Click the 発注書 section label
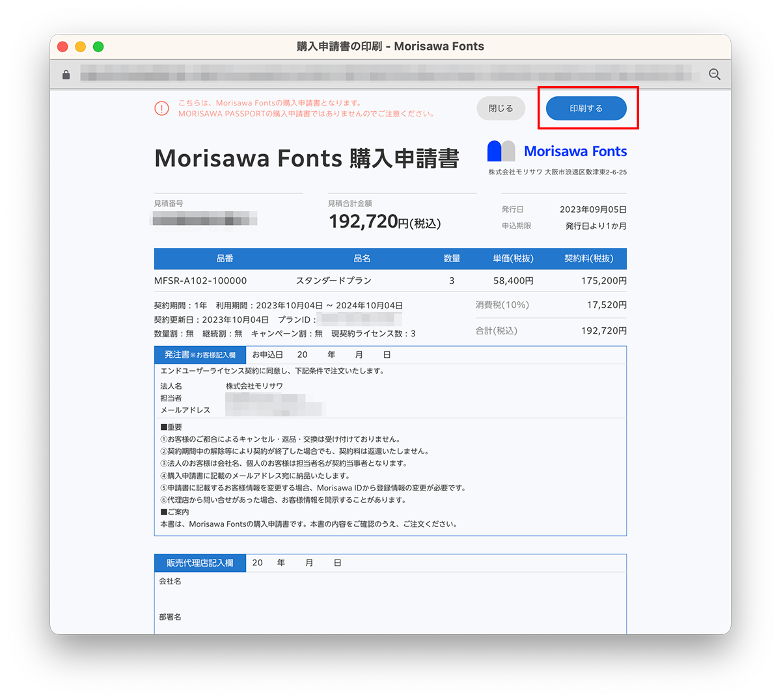Image resolution: width=781 pixels, height=700 pixels. (200, 355)
